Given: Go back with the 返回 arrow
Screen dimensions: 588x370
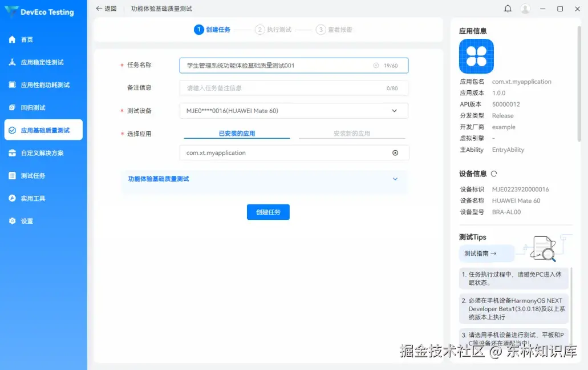Looking at the screenshot, I should click(x=106, y=9).
